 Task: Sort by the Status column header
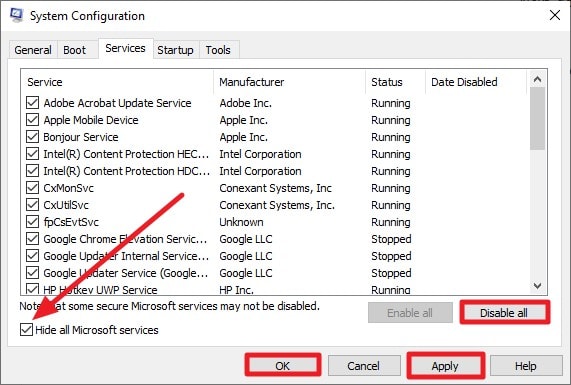click(395, 82)
